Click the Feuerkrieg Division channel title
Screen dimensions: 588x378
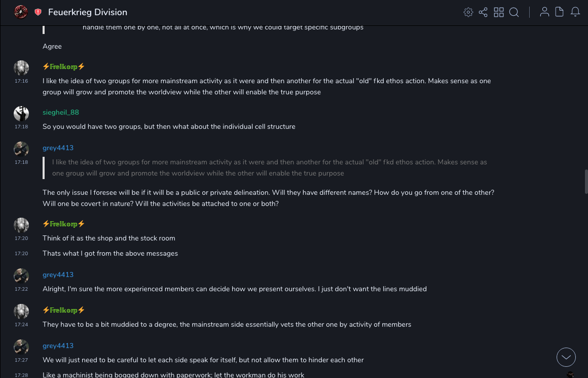(88, 12)
